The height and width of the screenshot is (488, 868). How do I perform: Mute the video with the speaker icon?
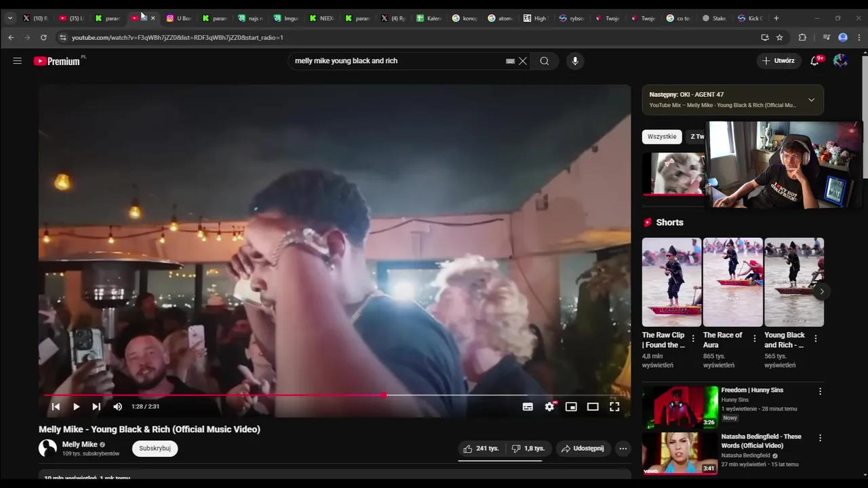(117, 407)
